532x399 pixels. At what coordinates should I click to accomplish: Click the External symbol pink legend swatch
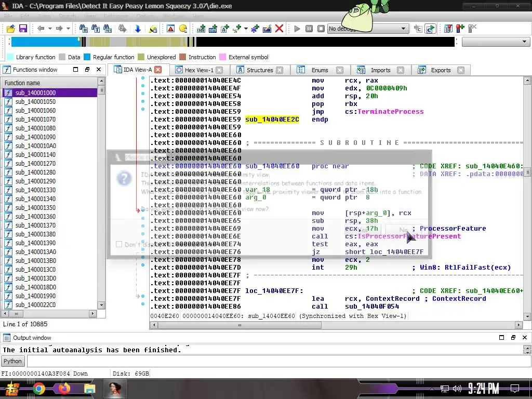coord(222,57)
